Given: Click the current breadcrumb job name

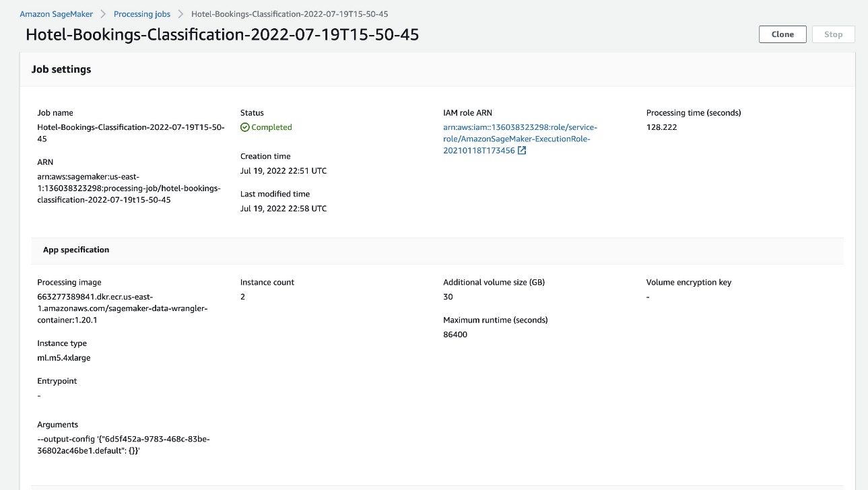Looking at the screenshot, I should point(290,14).
